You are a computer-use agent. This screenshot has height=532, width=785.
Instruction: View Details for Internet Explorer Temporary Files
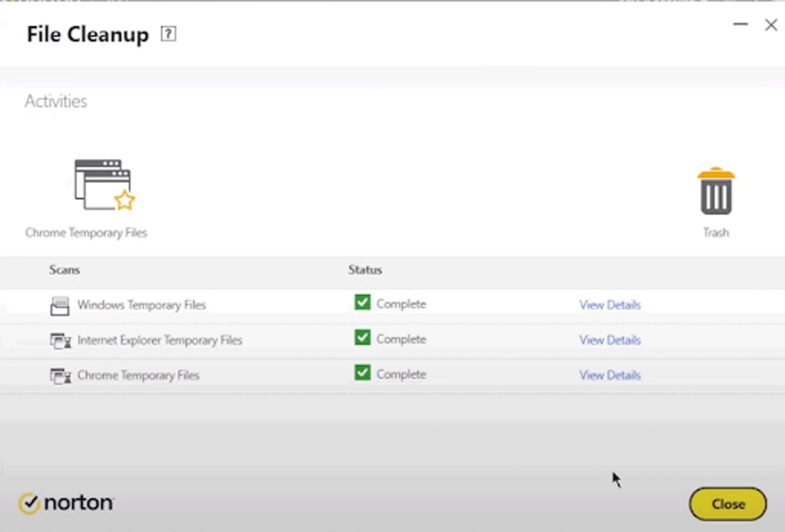tap(610, 340)
